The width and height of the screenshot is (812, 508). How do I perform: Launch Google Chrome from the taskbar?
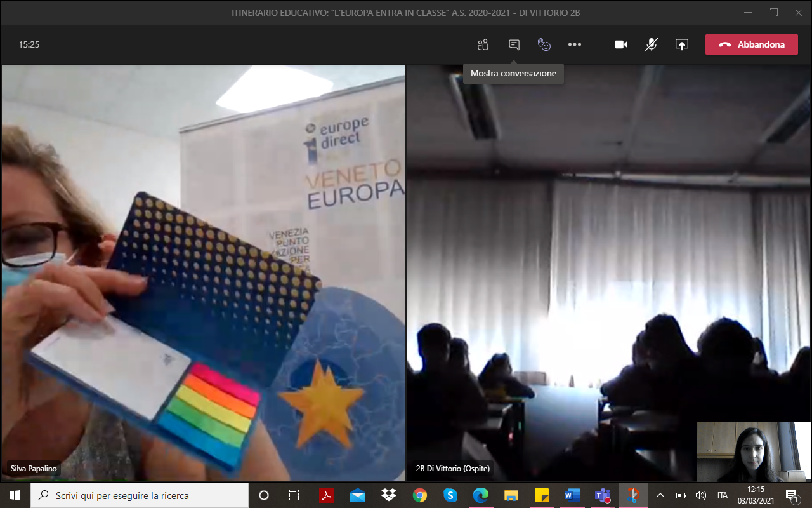(x=419, y=495)
